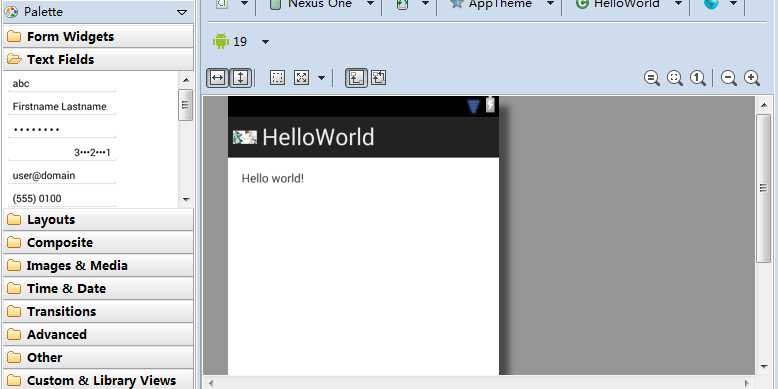
Task: Click the Text Fields list scroll-down arrow
Action: (186, 199)
